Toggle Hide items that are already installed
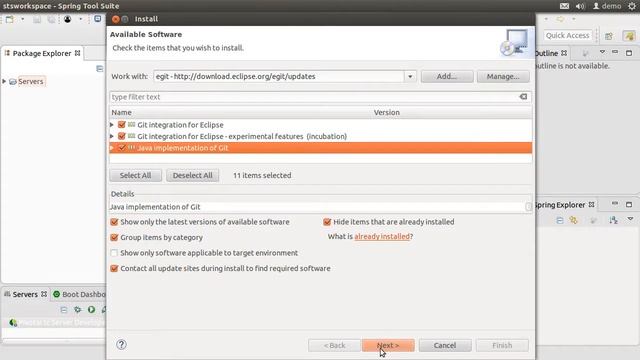640x360 pixels. pos(327,222)
